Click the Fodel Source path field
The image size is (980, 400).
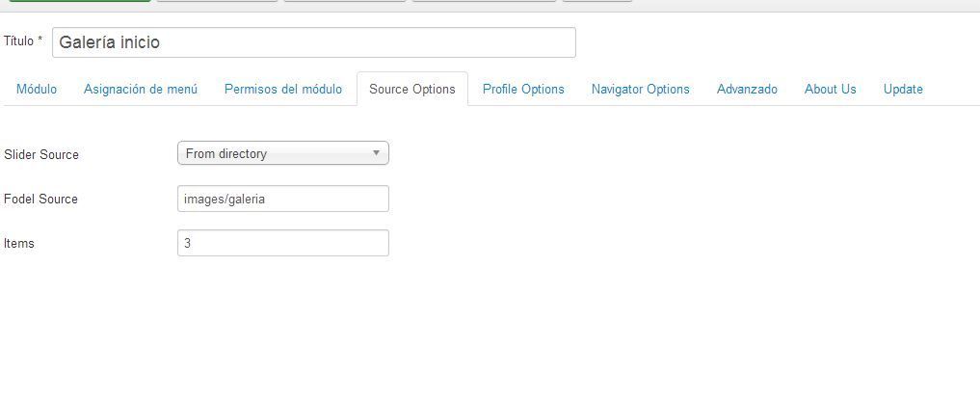[x=283, y=199]
